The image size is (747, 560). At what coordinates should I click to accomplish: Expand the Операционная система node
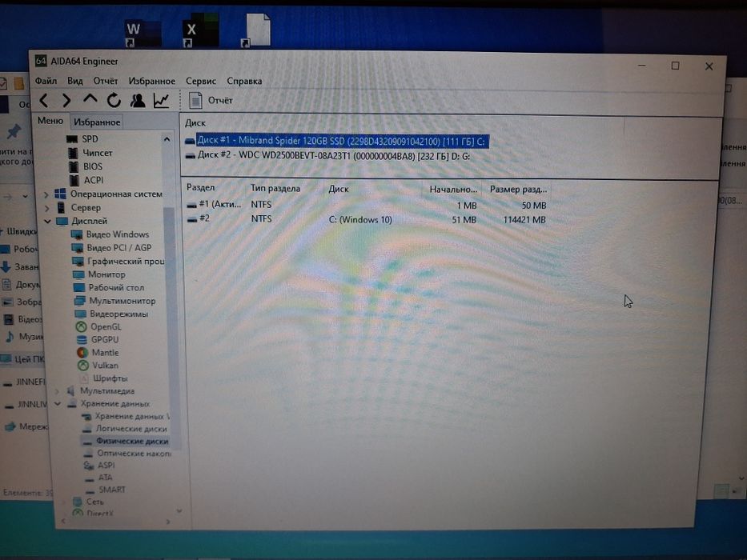(x=46, y=194)
